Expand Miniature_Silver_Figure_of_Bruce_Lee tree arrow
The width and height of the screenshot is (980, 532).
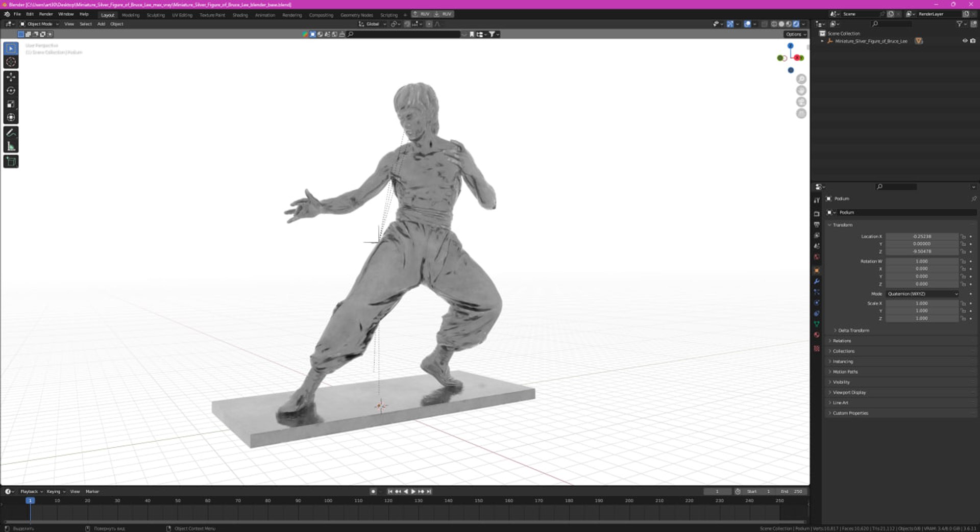coord(822,41)
